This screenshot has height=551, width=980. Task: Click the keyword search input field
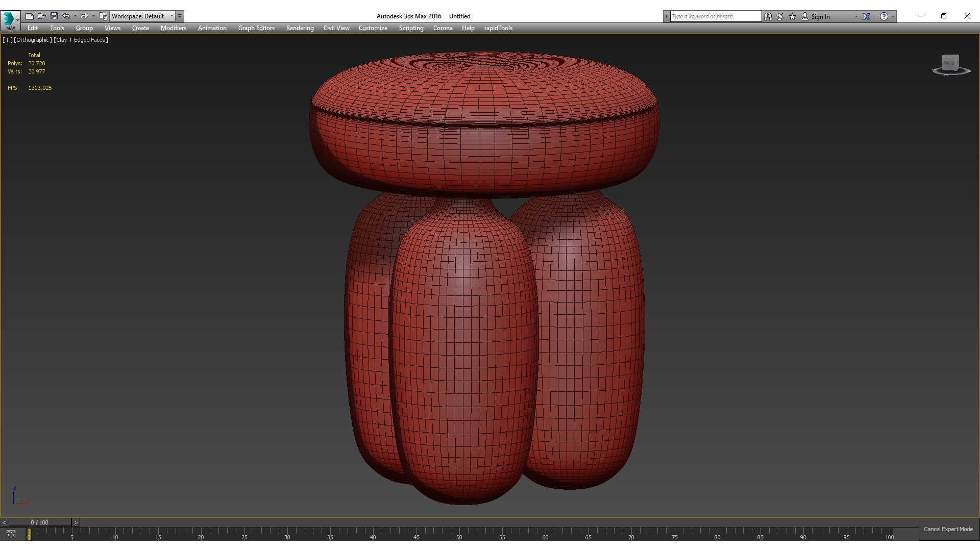pos(716,16)
